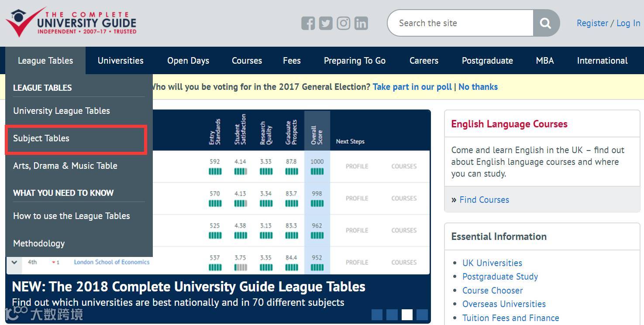Click COURSES in the 998 score row
The width and height of the screenshot is (644, 325).
click(404, 198)
